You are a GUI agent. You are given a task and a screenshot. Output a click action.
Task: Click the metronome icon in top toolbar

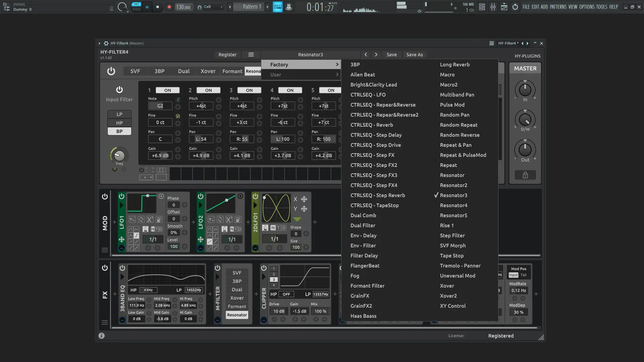pyautogui.click(x=289, y=7)
